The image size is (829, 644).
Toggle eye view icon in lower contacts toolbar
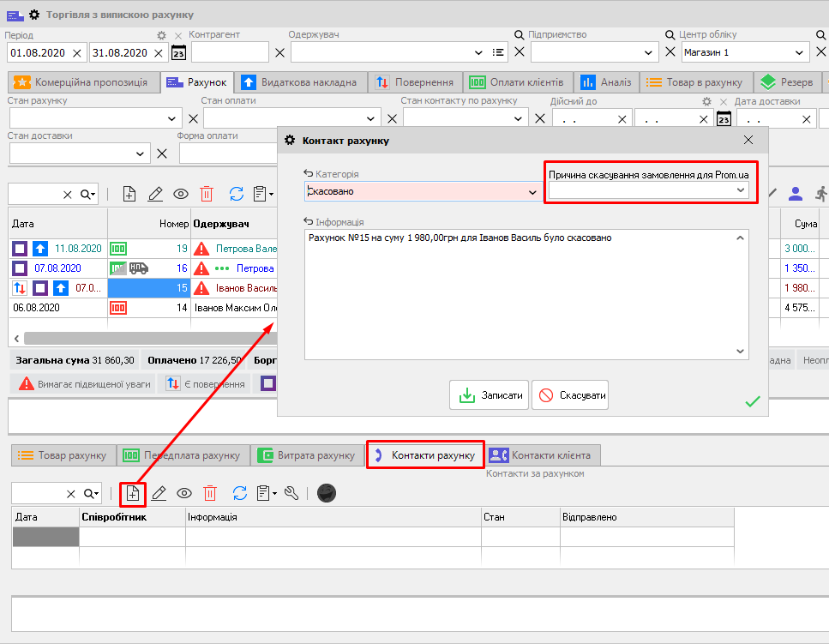(x=184, y=493)
